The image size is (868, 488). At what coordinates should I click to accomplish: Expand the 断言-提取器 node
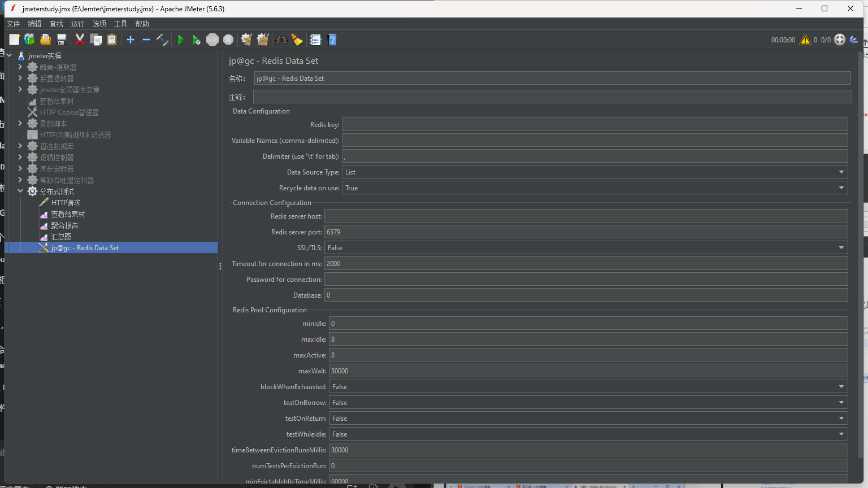(20, 67)
